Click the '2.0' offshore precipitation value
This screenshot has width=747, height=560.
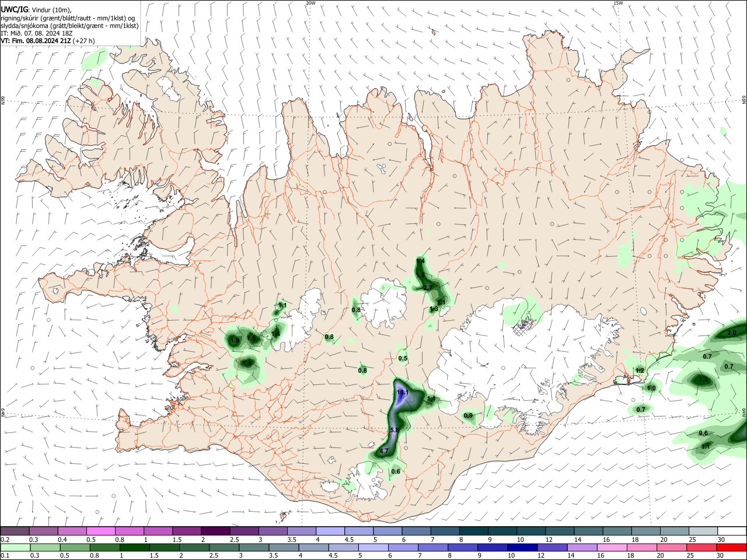(732, 332)
